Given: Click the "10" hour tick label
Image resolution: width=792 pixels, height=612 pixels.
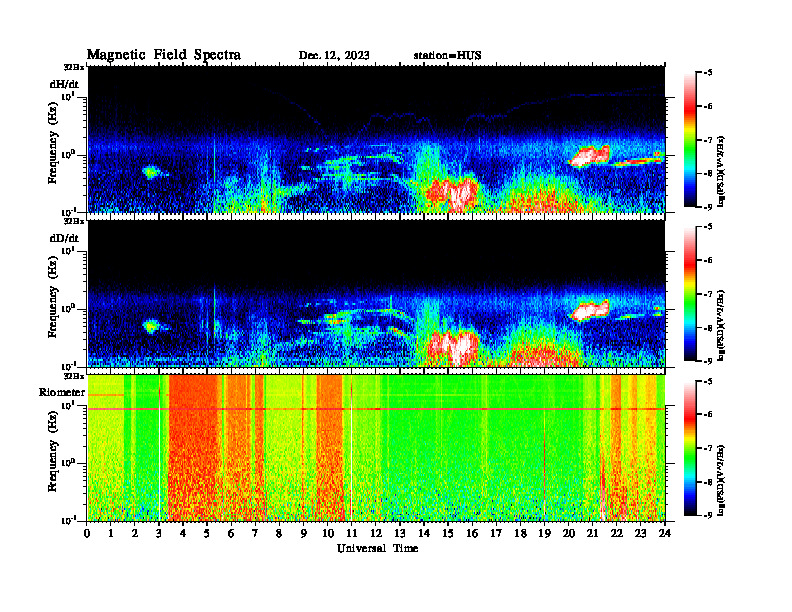Looking at the screenshot, I should click(327, 533).
